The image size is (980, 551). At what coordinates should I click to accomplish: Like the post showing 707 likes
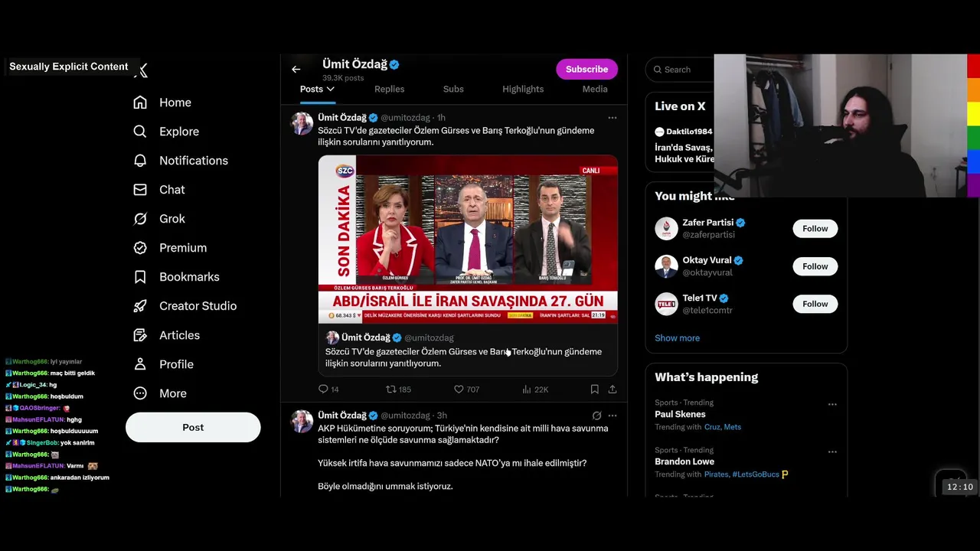click(466, 390)
